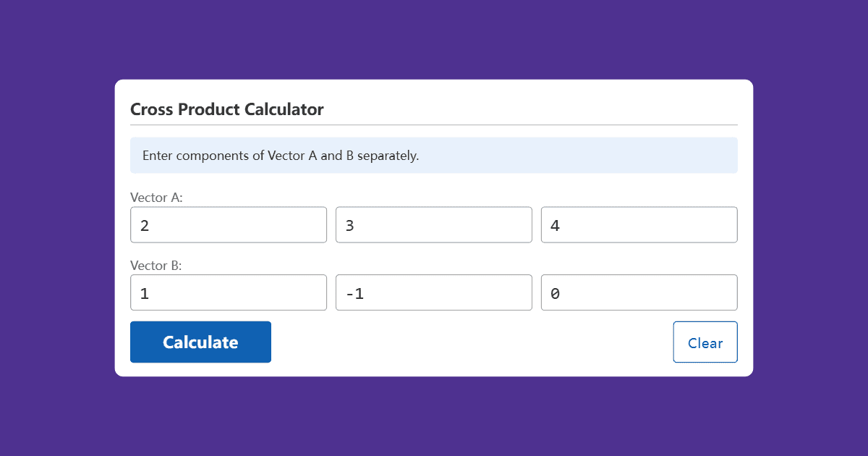868x456 pixels.
Task: Select the first Vector A input containing 2
Action: click(x=228, y=224)
